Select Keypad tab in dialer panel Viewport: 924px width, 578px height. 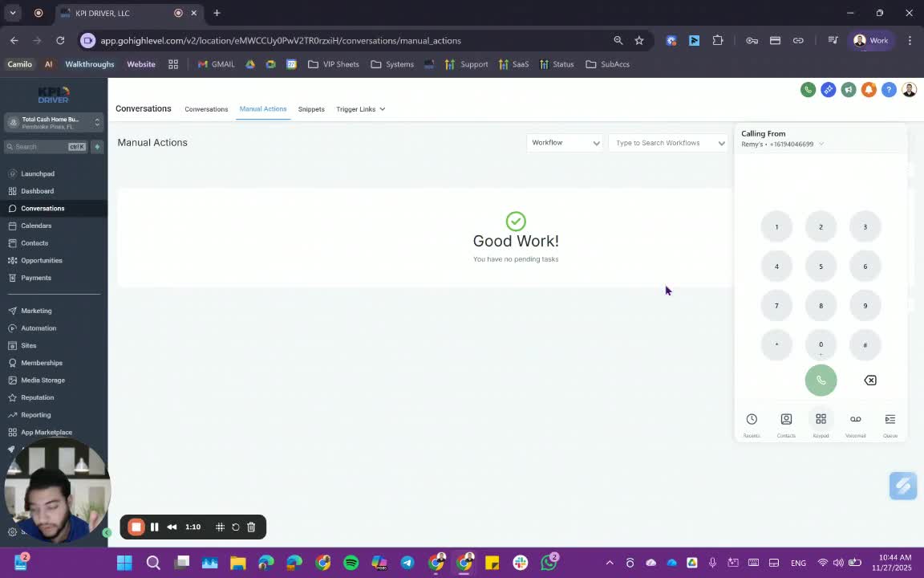(821, 425)
